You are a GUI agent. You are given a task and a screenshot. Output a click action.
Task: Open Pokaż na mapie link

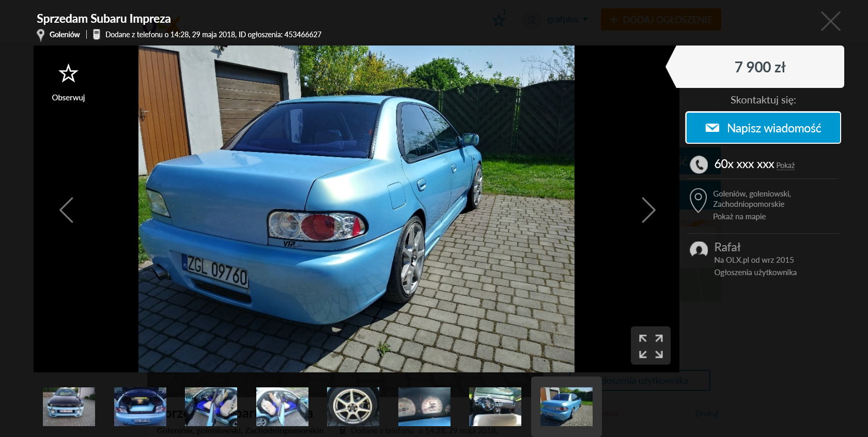(739, 217)
